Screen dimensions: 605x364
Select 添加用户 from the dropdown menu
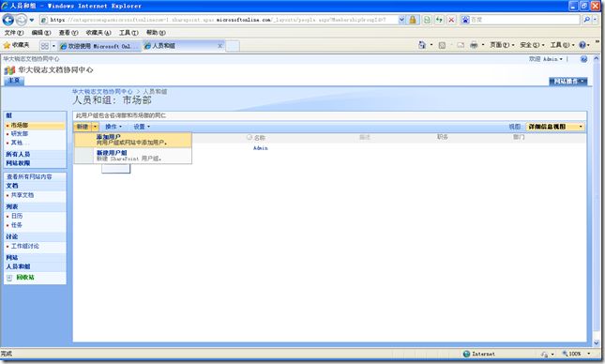pyautogui.click(x=133, y=140)
